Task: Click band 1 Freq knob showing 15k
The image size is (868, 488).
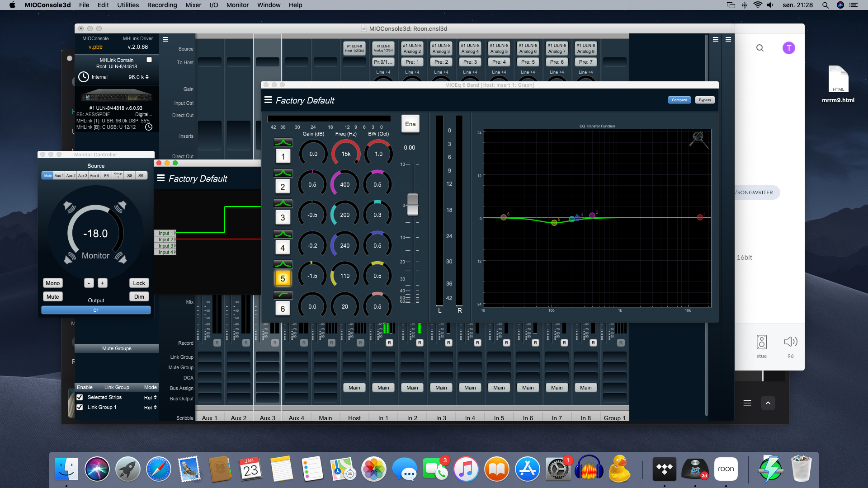Action: (x=346, y=154)
